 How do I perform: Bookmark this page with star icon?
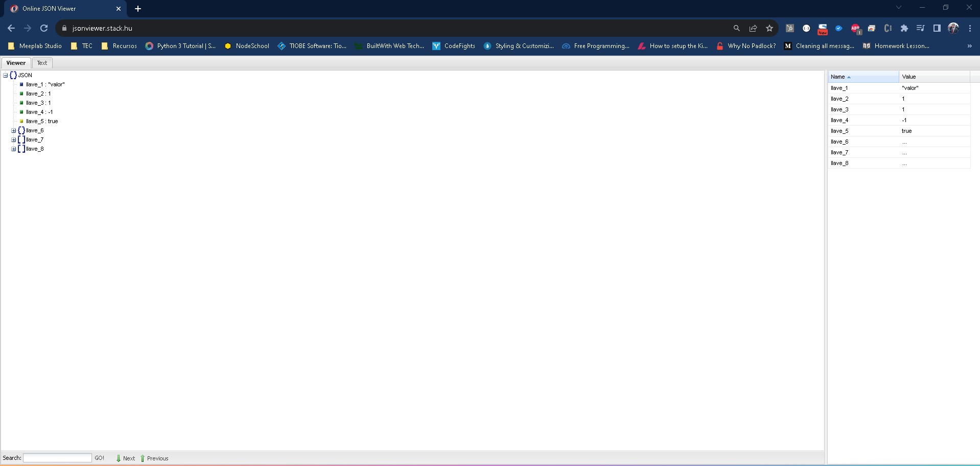tap(769, 28)
